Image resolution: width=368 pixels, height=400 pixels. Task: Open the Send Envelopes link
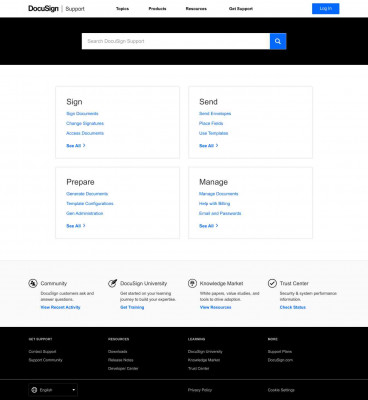click(215, 114)
